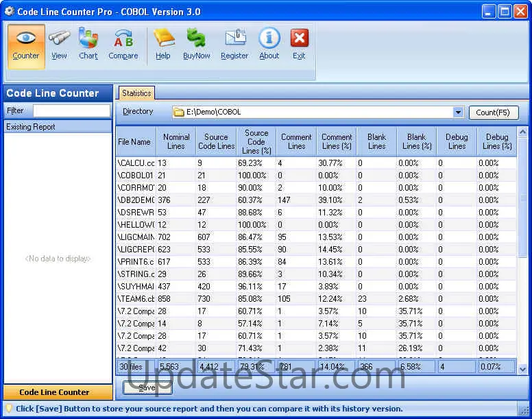Select the \HELLOW file row

coord(316,225)
